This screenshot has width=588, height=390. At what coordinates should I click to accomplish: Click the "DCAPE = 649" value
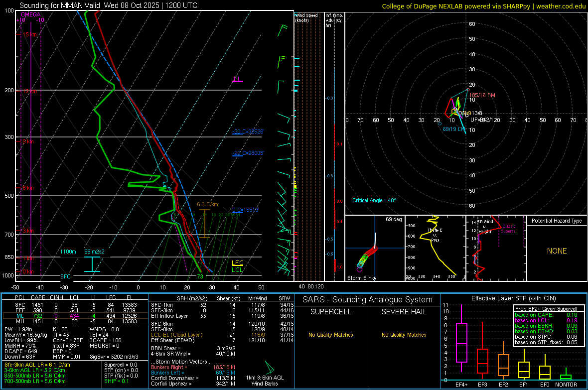[20, 351]
